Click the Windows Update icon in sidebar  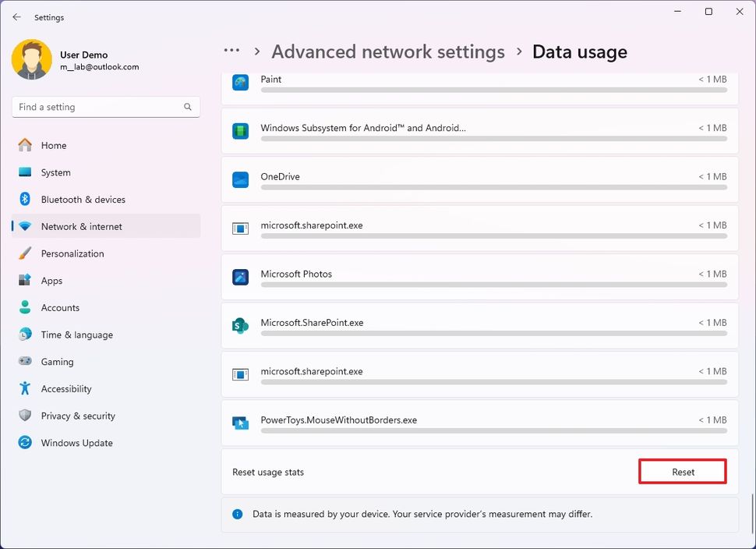[x=26, y=442]
